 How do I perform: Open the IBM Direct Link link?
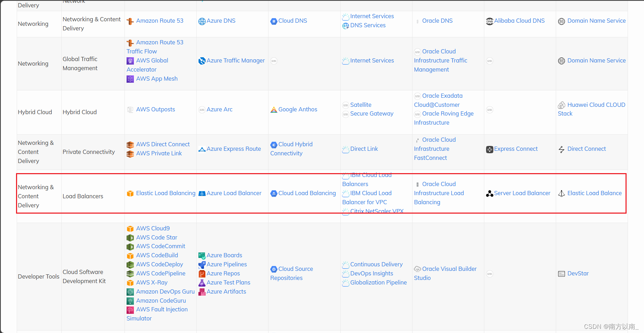click(364, 149)
